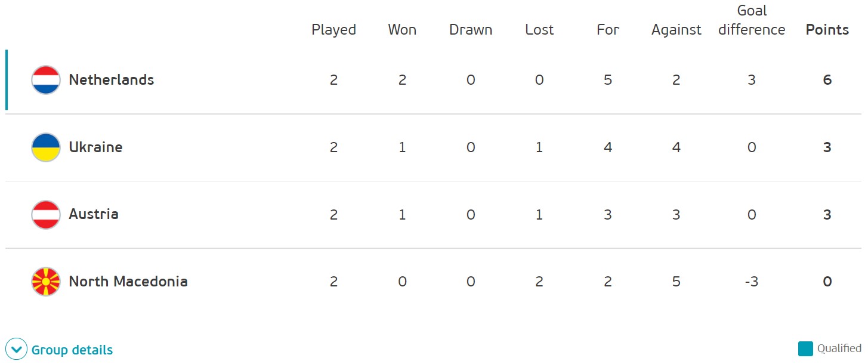Click the Against column header
Screen dimensions: 868x364
point(677,30)
